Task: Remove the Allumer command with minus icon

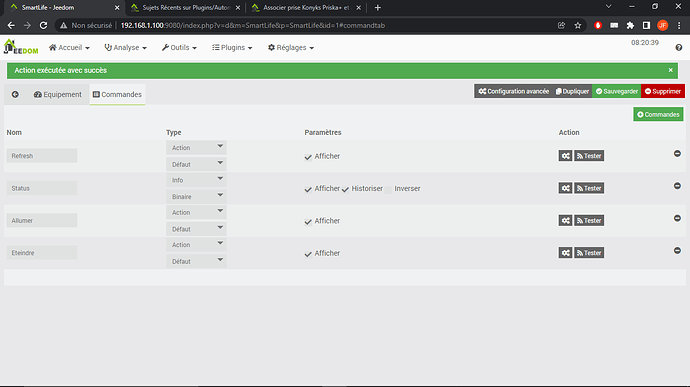Action: point(677,218)
